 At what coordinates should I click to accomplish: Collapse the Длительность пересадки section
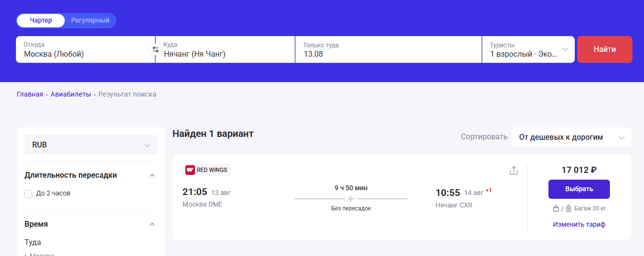(152, 175)
